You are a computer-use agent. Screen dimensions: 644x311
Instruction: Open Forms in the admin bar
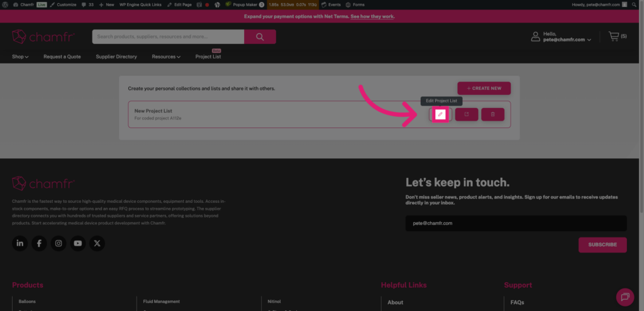(x=355, y=4)
